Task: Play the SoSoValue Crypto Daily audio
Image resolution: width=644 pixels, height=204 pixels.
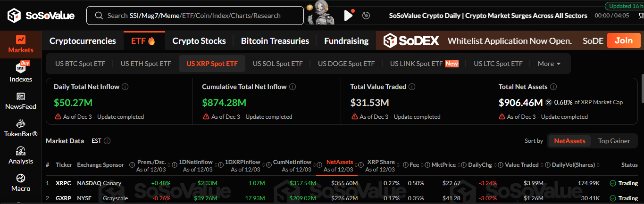Action: 348,16
